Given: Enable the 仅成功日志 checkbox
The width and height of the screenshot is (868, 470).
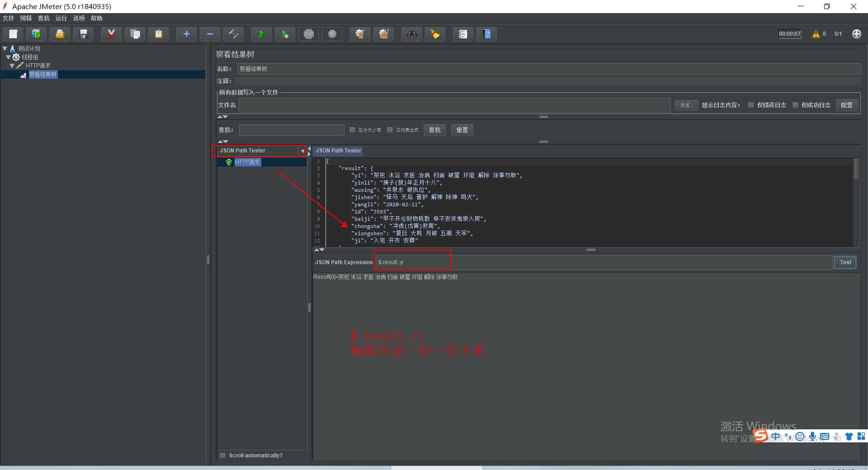Looking at the screenshot, I should (795, 105).
